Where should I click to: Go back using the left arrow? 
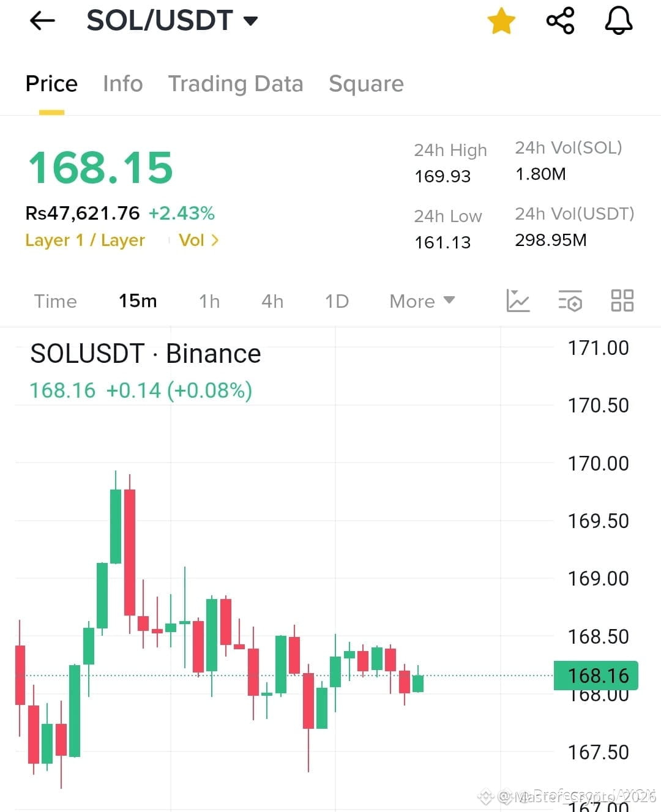pyautogui.click(x=42, y=21)
